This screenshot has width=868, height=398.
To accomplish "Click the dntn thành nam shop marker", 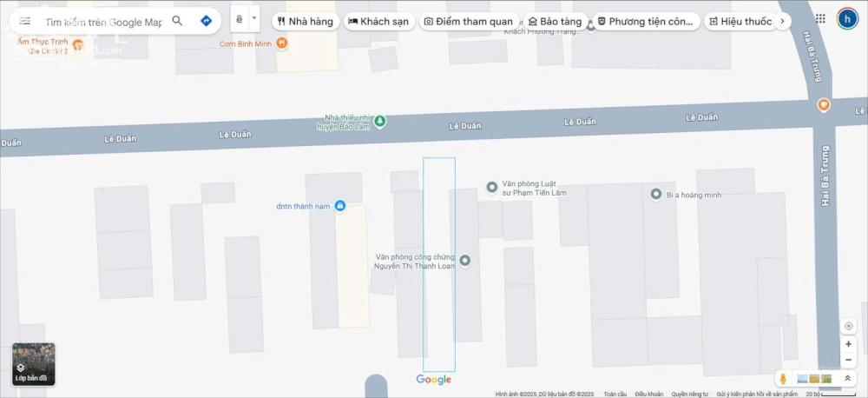I will [340, 206].
